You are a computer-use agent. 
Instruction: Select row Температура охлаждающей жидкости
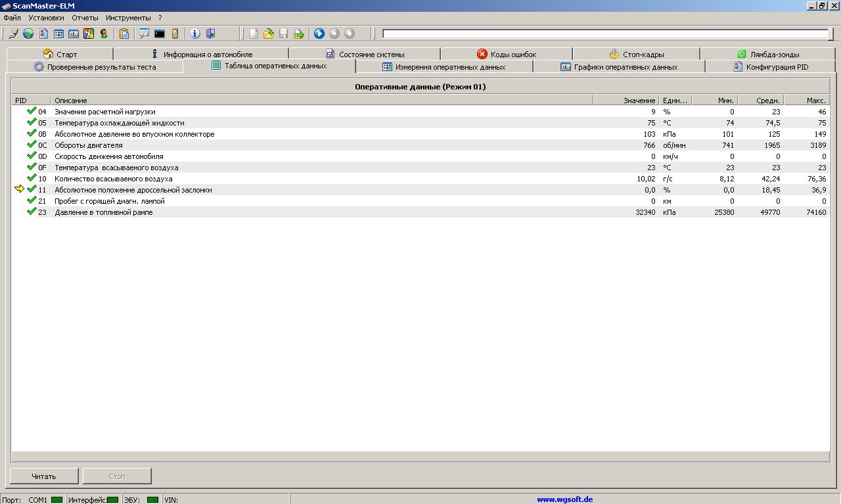(420, 123)
